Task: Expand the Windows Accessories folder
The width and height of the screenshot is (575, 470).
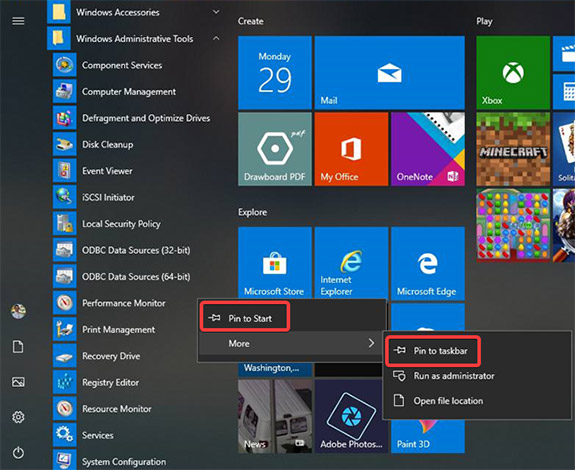Action: pos(216,12)
